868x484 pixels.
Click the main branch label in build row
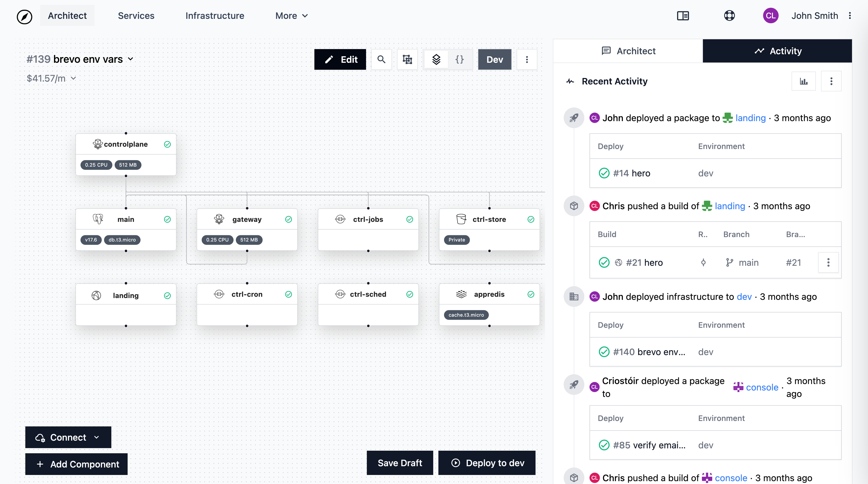(748, 263)
